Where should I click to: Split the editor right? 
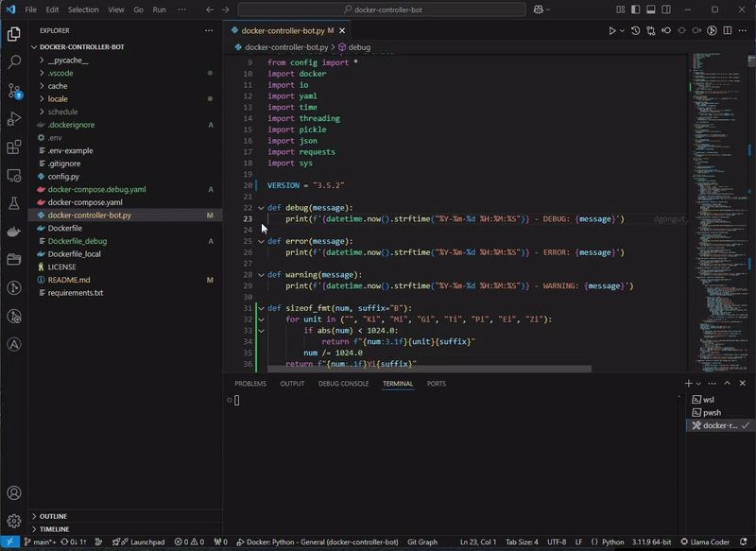[729, 30]
